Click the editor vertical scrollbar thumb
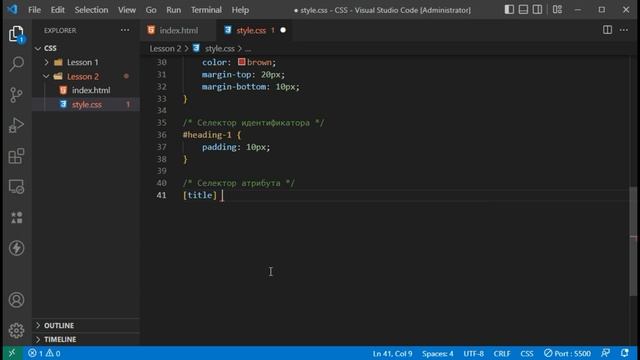Image resolution: width=640 pixels, height=360 pixels. [x=633, y=241]
